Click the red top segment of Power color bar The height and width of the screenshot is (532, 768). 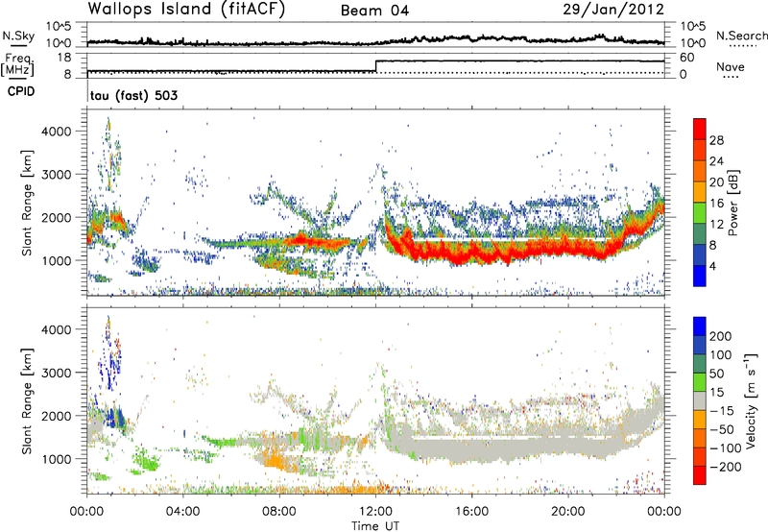[x=700, y=129]
